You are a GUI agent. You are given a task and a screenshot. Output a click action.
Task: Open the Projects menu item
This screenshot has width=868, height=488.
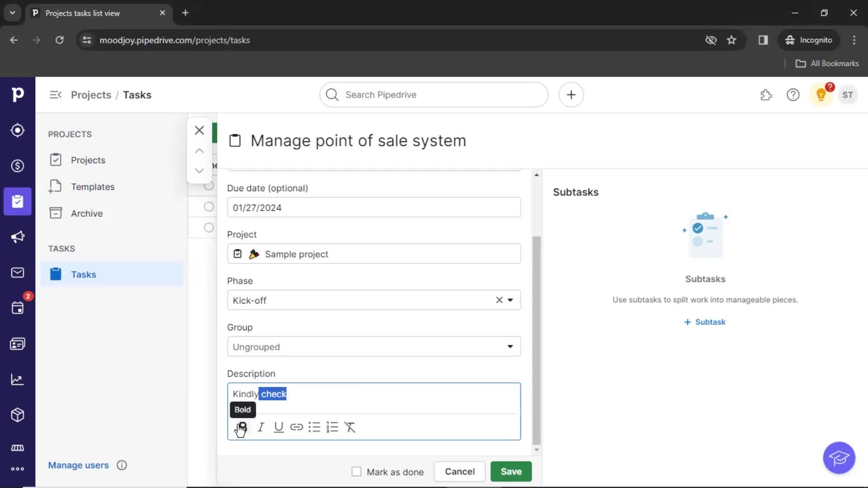(x=88, y=160)
